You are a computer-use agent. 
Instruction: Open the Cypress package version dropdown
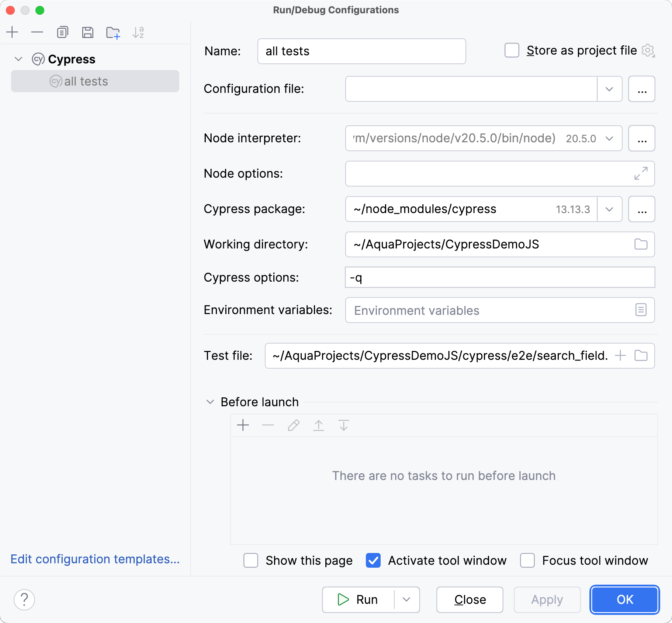pyautogui.click(x=609, y=209)
